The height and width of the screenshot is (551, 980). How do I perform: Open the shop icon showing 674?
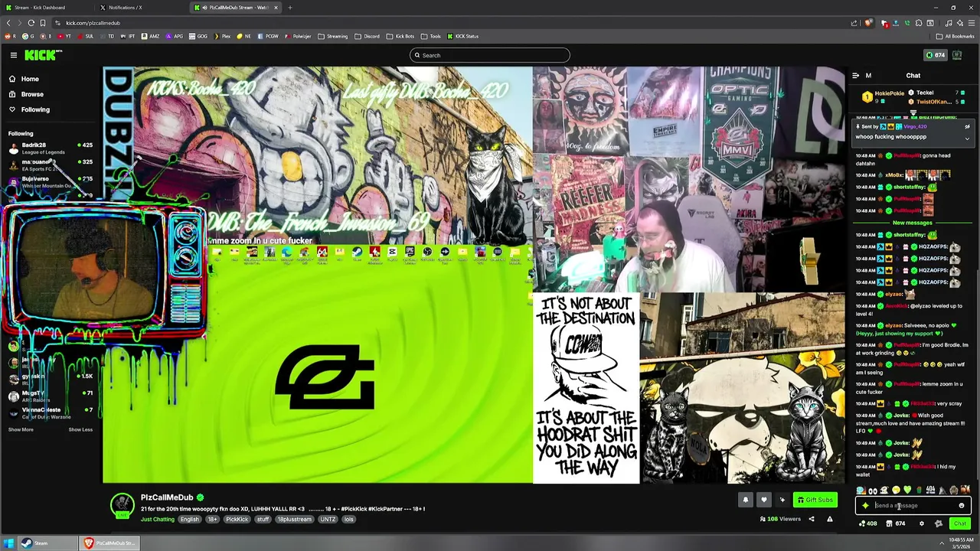click(896, 523)
